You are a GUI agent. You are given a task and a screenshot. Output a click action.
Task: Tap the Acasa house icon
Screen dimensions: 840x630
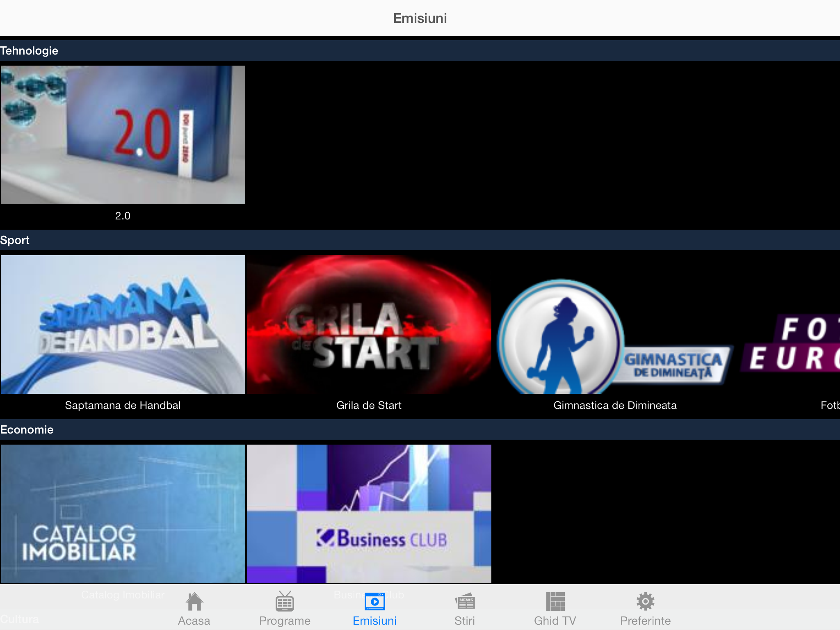click(x=194, y=601)
